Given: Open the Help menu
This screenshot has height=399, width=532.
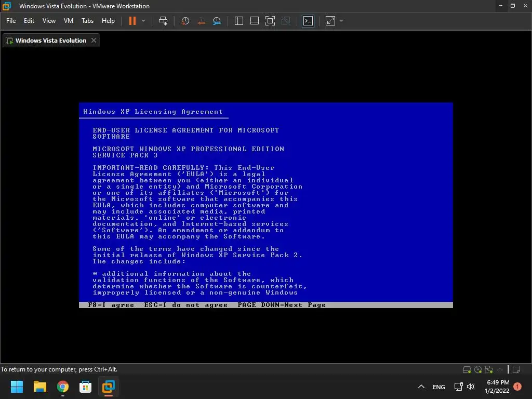Looking at the screenshot, I should click(108, 21).
